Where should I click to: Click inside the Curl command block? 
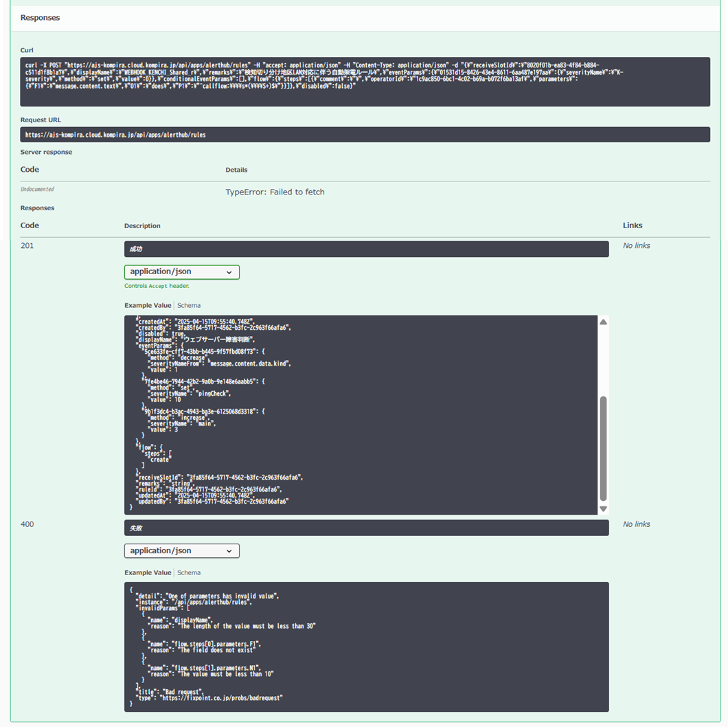tap(365, 81)
